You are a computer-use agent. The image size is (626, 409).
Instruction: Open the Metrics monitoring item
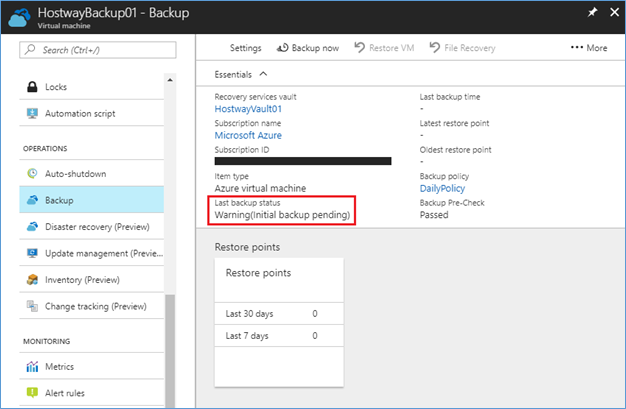(92, 366)
